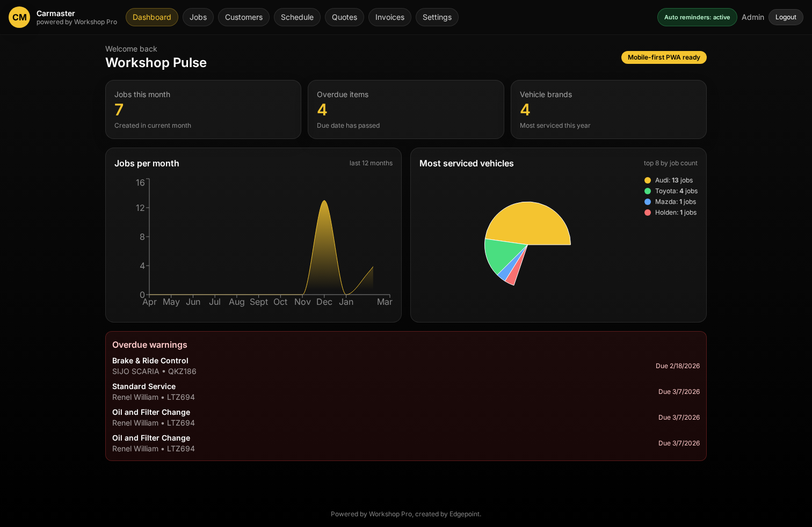Select the green Toyota legend marker
812x527 pixels.
tap(647, 191)
